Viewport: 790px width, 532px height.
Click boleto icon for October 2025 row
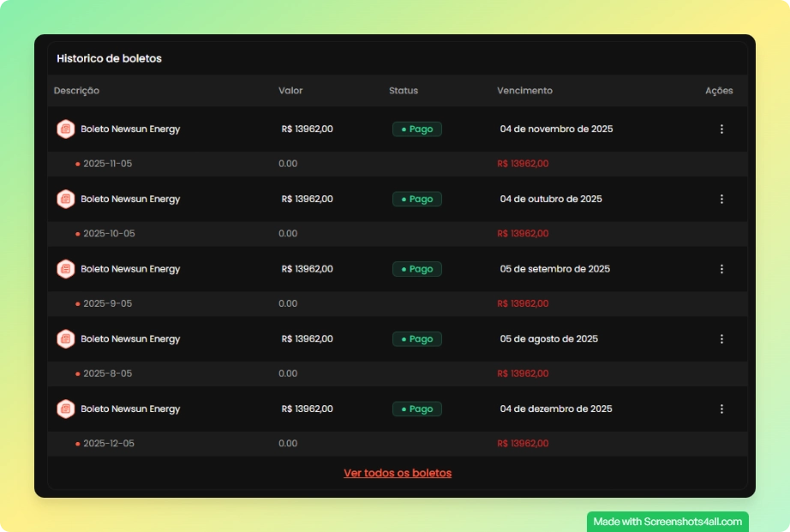coord(66,200)
